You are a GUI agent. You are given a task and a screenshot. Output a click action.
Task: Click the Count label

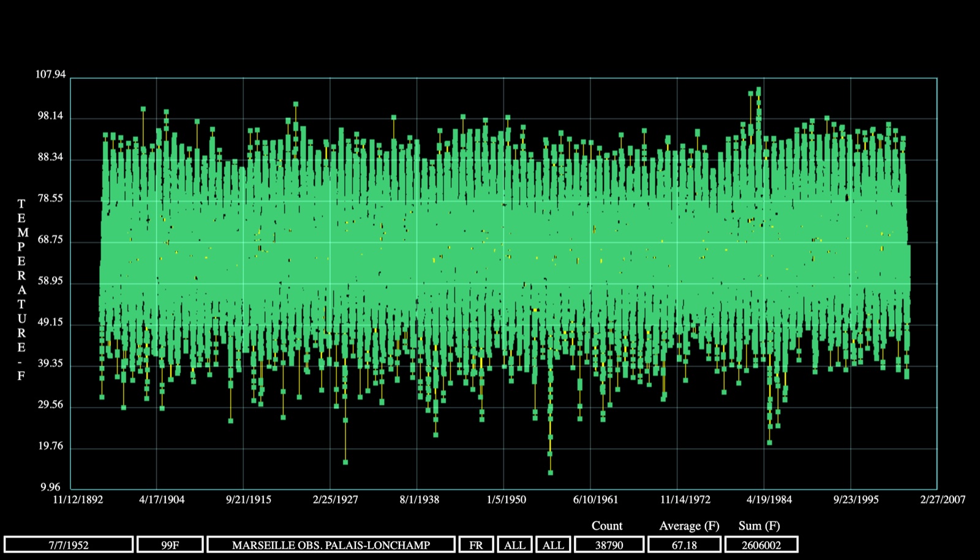point(607,526)
